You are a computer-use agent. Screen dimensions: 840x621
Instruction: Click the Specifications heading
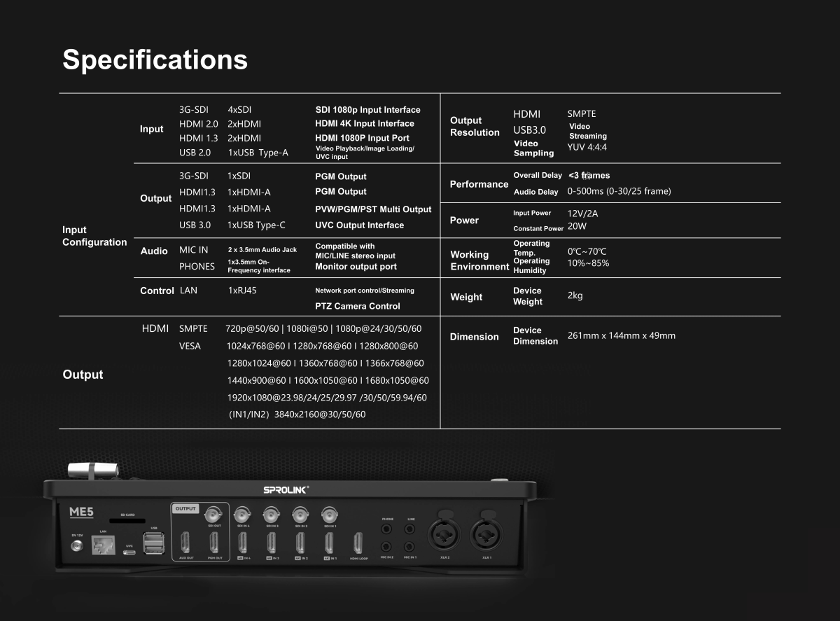[x=155, y=60]
